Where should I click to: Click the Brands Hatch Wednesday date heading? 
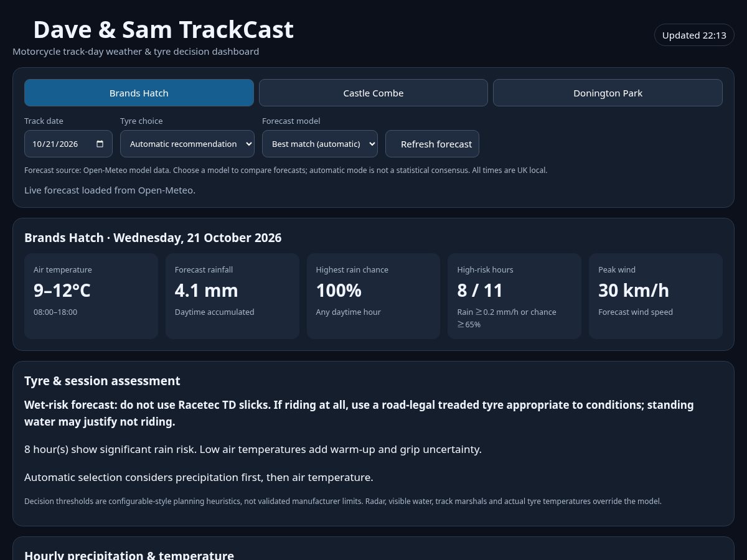[x=153, y=238]
